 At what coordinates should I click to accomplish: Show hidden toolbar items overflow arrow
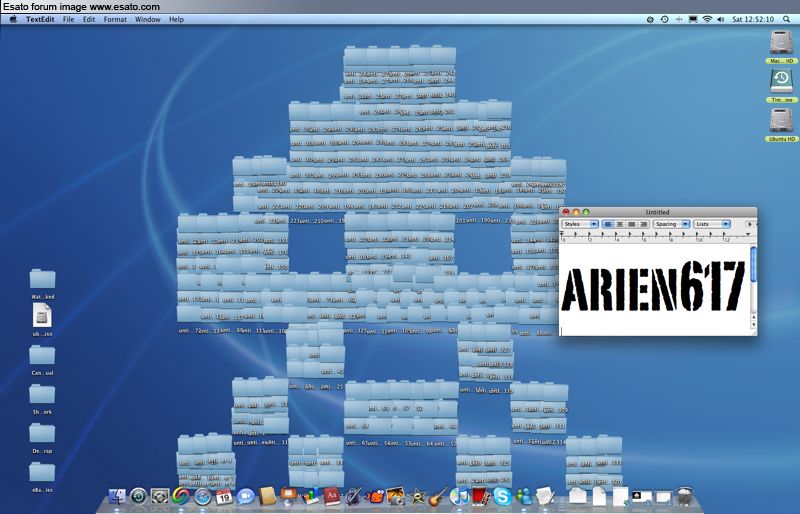[x=750, y=224]
